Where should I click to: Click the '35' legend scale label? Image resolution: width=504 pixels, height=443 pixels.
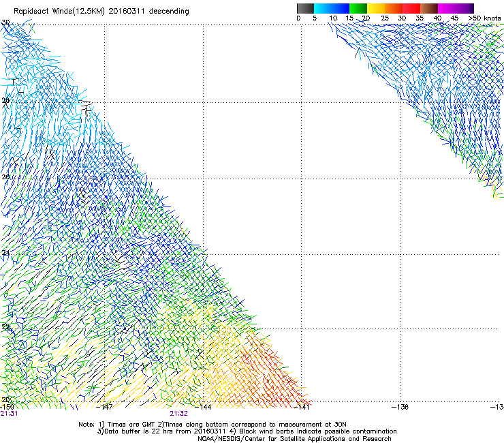point(420,18)
